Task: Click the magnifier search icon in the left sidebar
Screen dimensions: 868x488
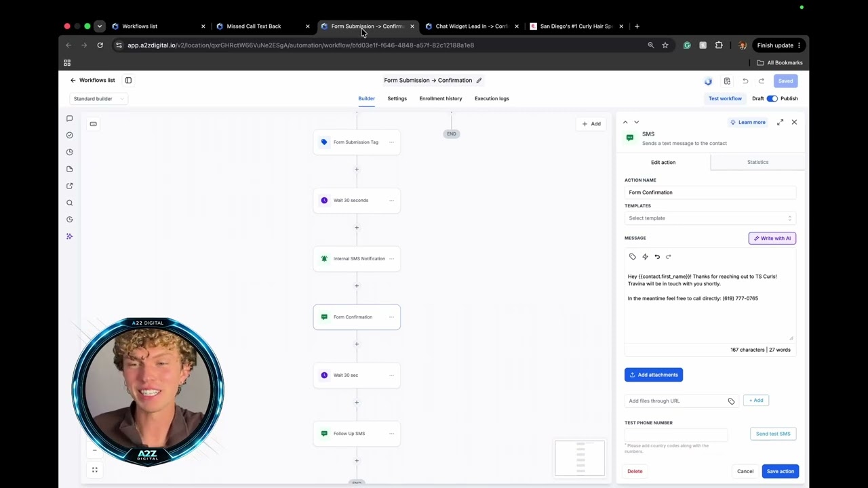Action: pyautogui.click(x=69, y=203)
